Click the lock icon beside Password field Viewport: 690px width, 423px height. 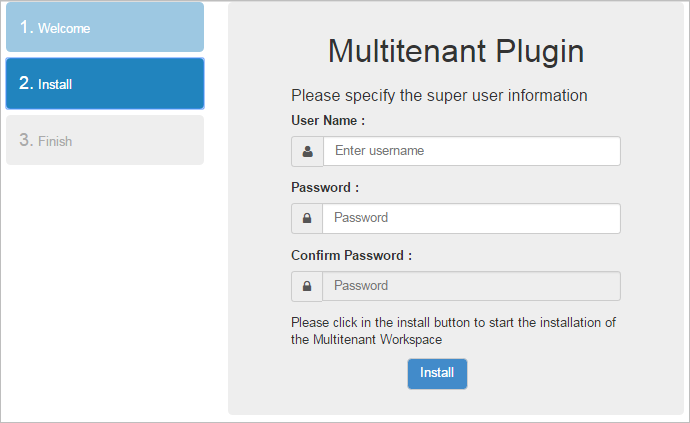click(307, 219)
